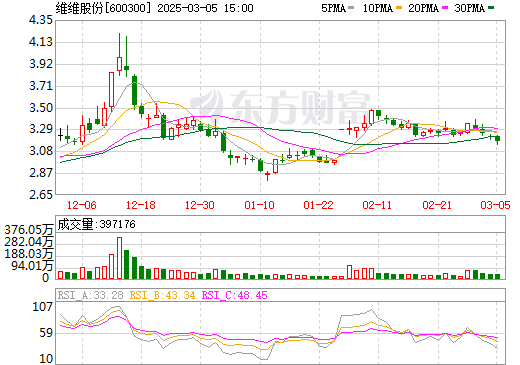Click the 10 RSI axis label
This screenshot has height=365, width=520.
pos(46,359)
